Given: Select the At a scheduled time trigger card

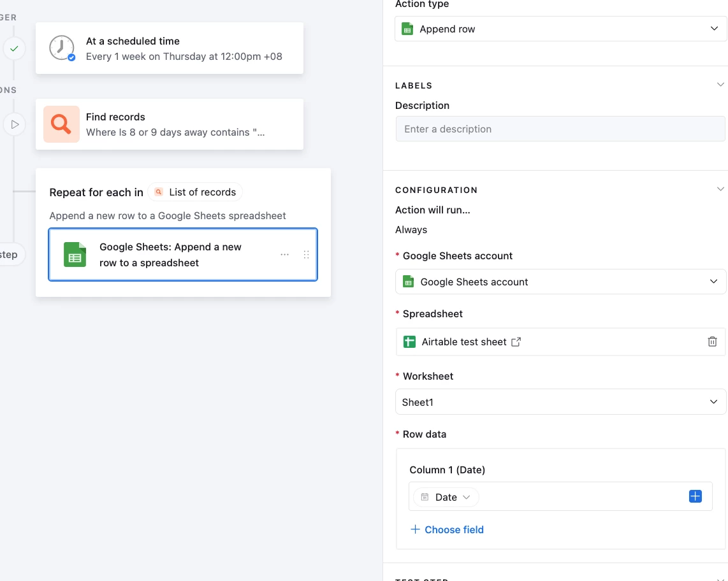Looking at the screenshot, I should coord(170,48).
